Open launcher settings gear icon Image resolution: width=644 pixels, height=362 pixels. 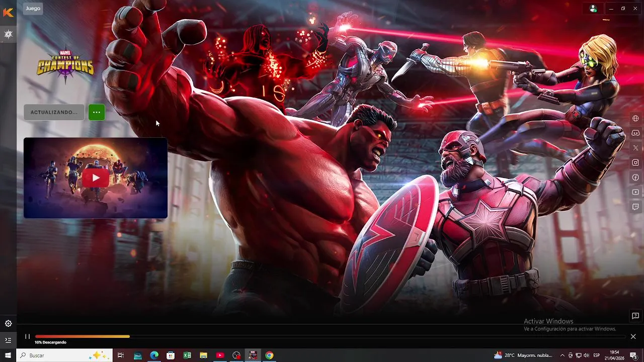tap(8, 324)
